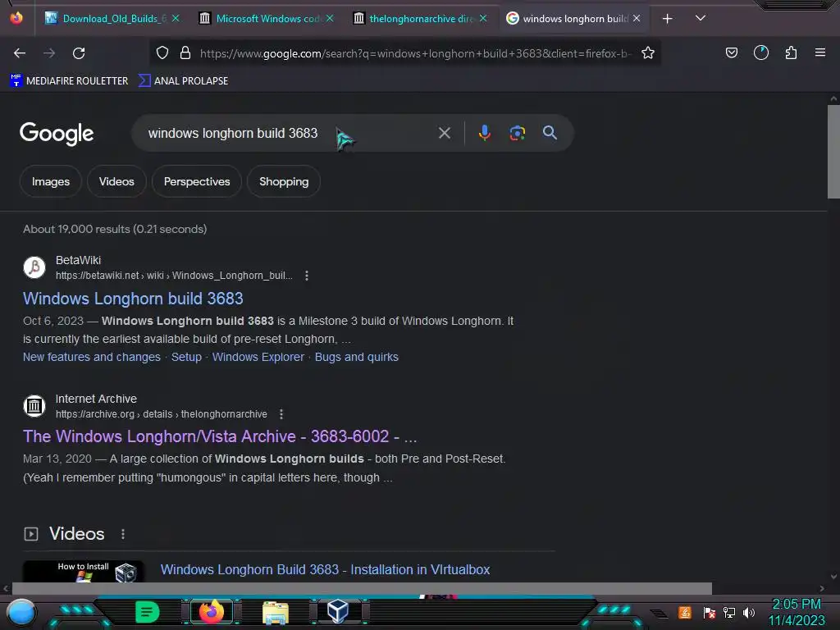Filter results by Perspectives
The width and height of the screenshot is (840, 630).
point(197,181)
